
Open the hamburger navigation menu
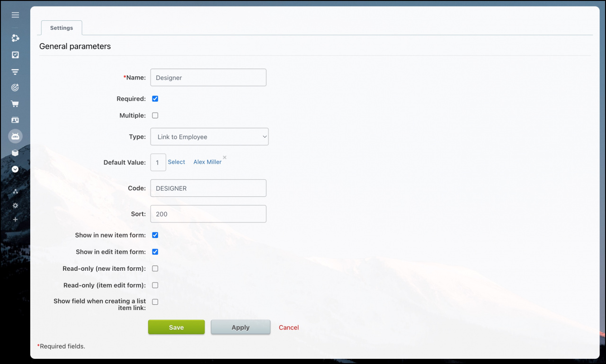(15, 15)
